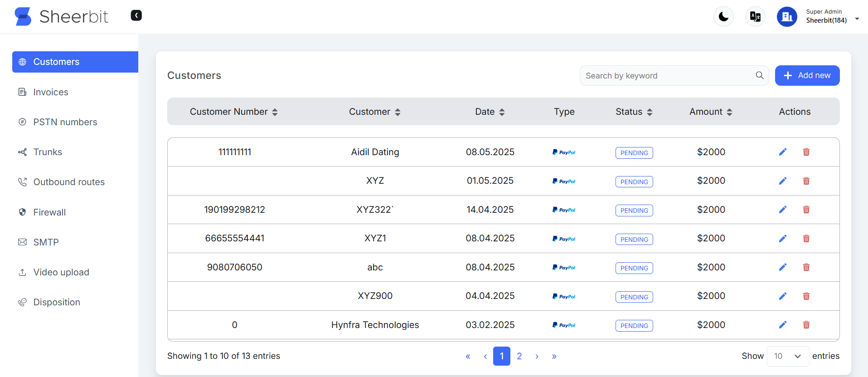
Task: Toggle dark mode moon icon
Action: coord(723,17)
